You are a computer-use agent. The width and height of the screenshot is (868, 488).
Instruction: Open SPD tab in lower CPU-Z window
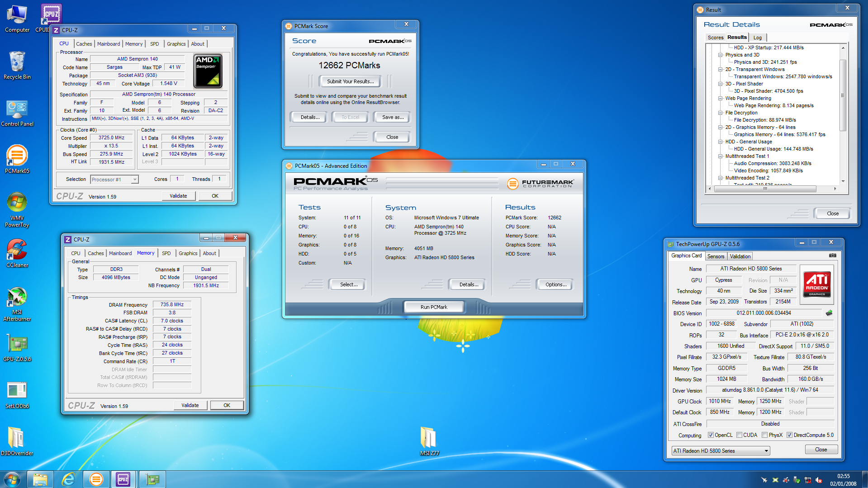coord(166,253)
